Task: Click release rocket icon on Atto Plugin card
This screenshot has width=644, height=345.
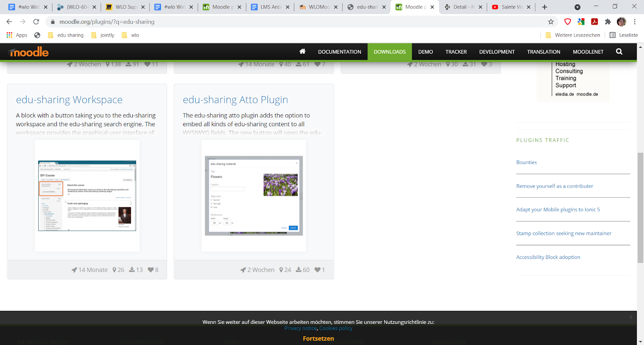Action: click(243, 270)
